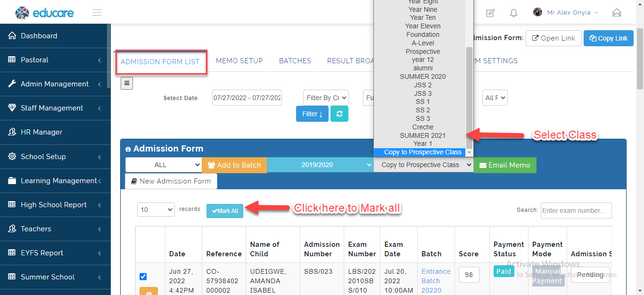The width and height of the screenshot is (644, 295).
Task: Click the score field showing 98
Action: [469, 275]
